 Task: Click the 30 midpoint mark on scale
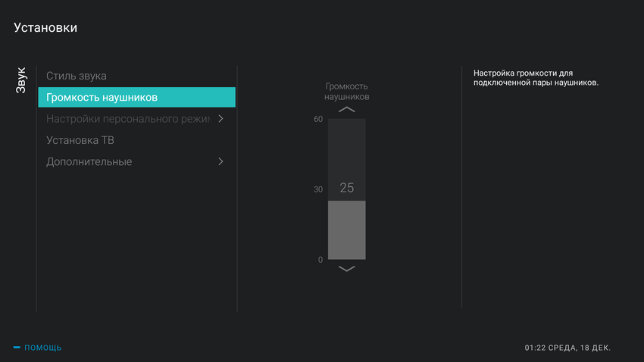(x=318, y=189)
